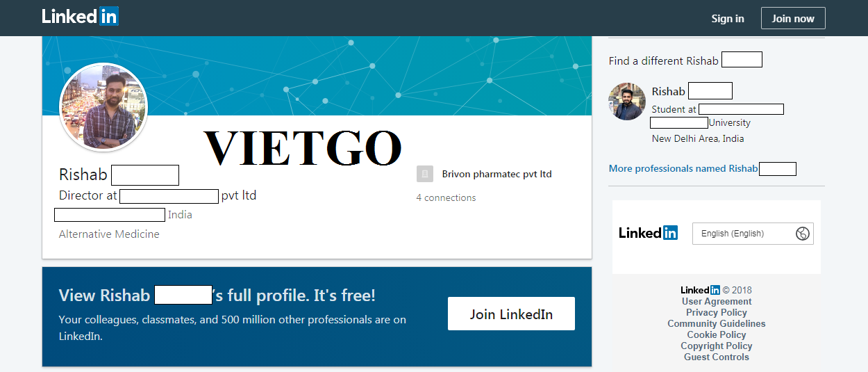Open the Privacy Policy link

point(717,312)
